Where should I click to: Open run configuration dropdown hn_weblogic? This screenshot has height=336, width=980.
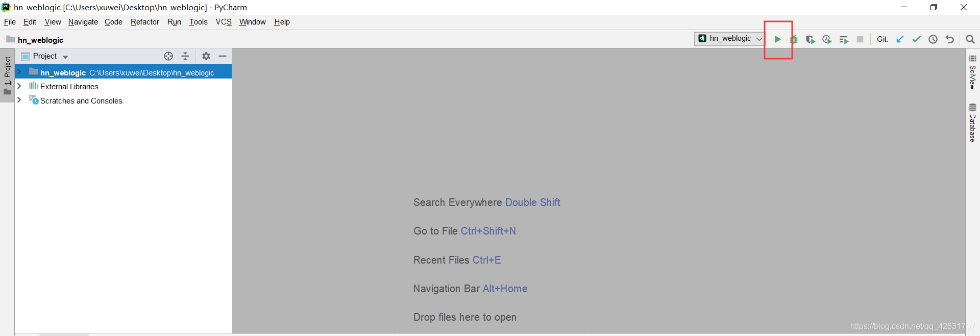click(729, 39)
